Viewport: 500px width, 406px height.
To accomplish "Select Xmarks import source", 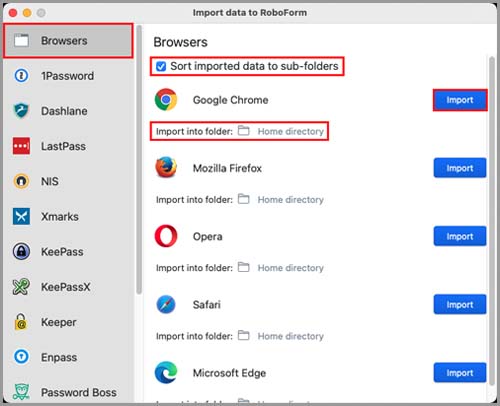I will pos(68,216).
